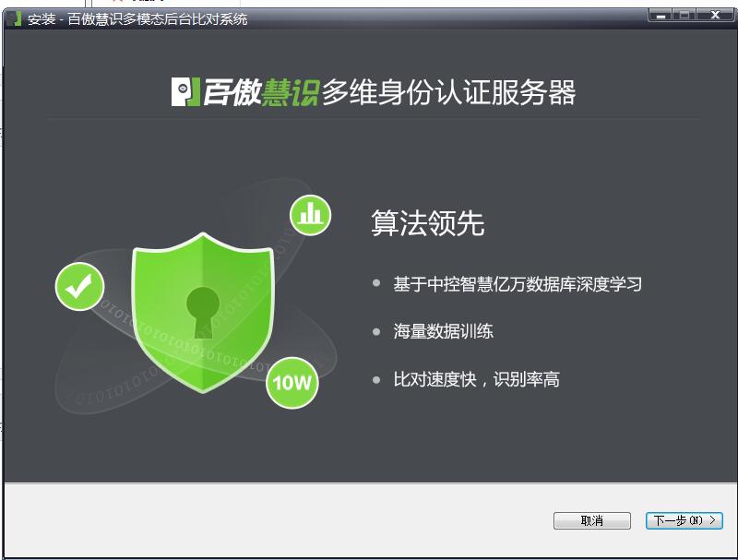Click the 比对速度快，识别率高 bullet text

pos(476,379)
